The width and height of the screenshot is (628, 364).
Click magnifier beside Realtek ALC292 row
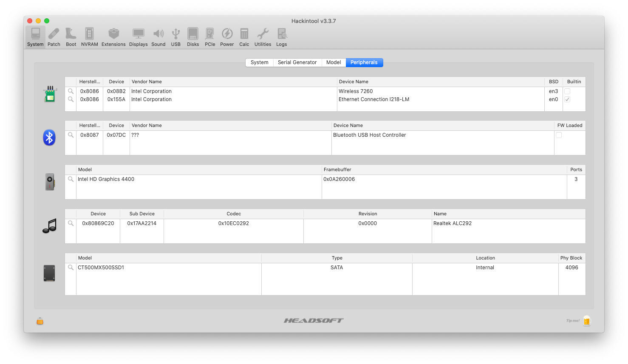click(x=71, y=223)
